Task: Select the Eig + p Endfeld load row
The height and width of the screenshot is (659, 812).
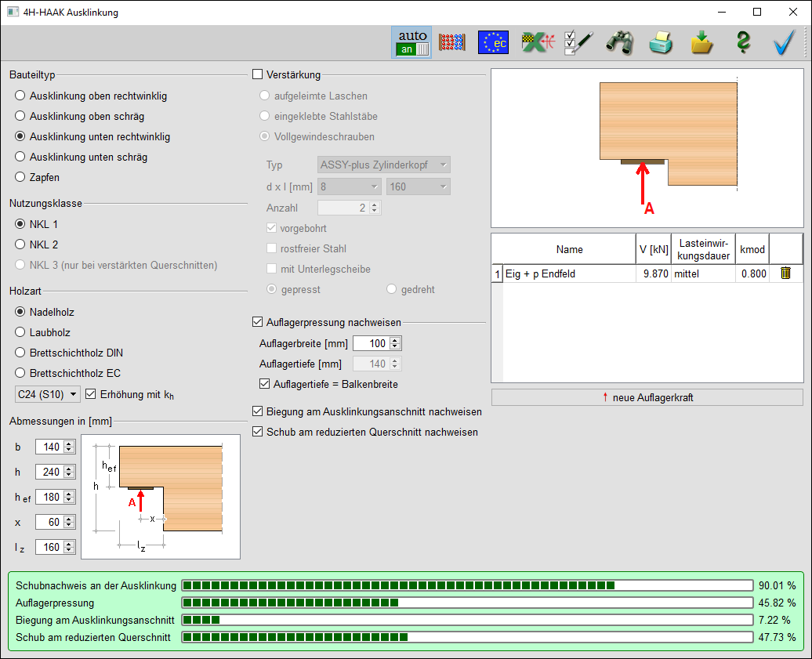Action: (569, 274)
